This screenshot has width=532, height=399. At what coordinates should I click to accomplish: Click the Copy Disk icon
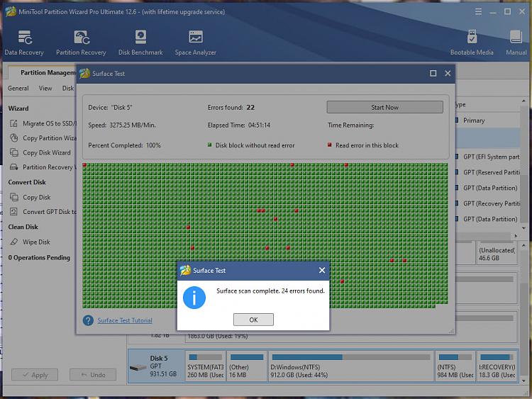(x=13, y=197)
